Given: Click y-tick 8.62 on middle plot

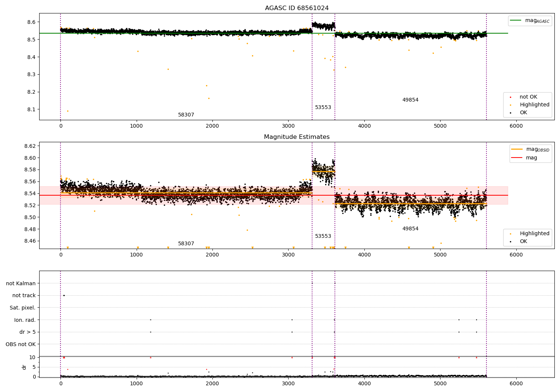Looking at the screenshot, I should click(30, 146).
